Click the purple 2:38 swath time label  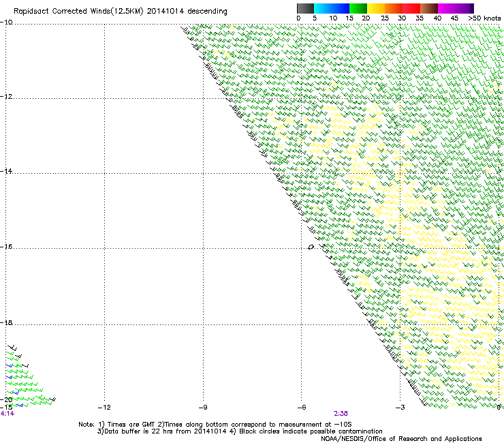(x=341, y=414)
